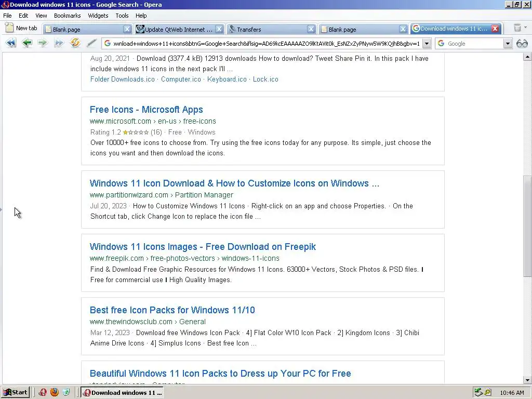The width and height of the screenshot is (532, 399).
Task: Click the Lock.ico link
Action: point(265,79)
